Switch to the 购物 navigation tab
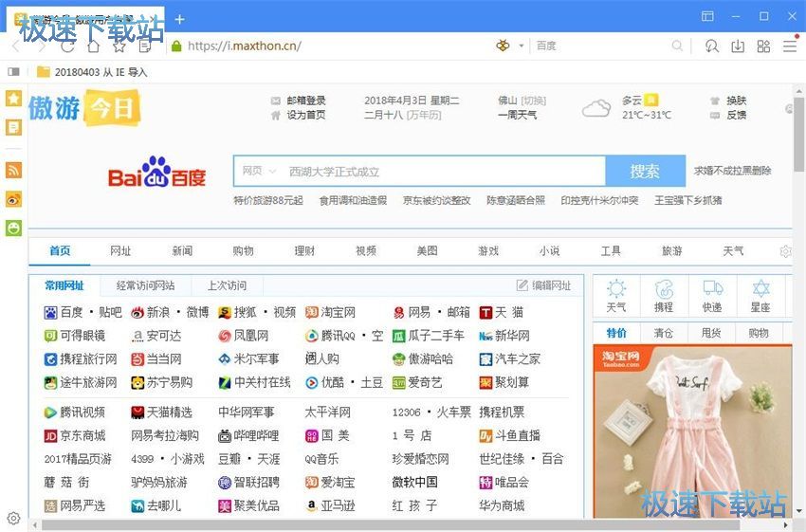Viewport: 806px width, 532px height. 243,251
